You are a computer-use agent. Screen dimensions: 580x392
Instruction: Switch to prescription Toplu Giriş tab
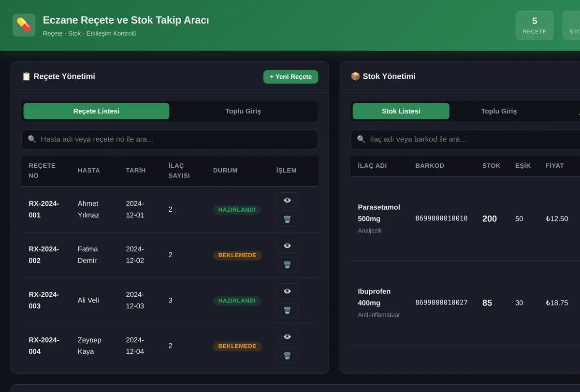(243, 111)
